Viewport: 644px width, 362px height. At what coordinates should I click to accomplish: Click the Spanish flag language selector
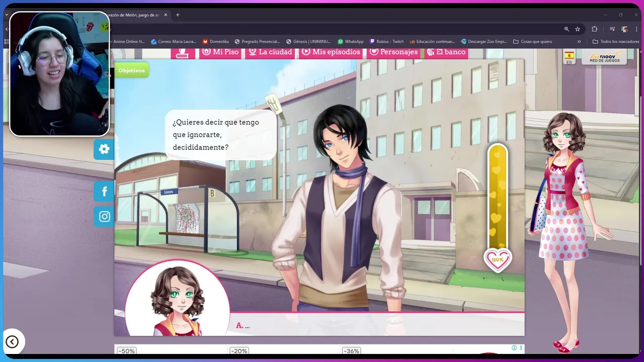tap(569, 57)
